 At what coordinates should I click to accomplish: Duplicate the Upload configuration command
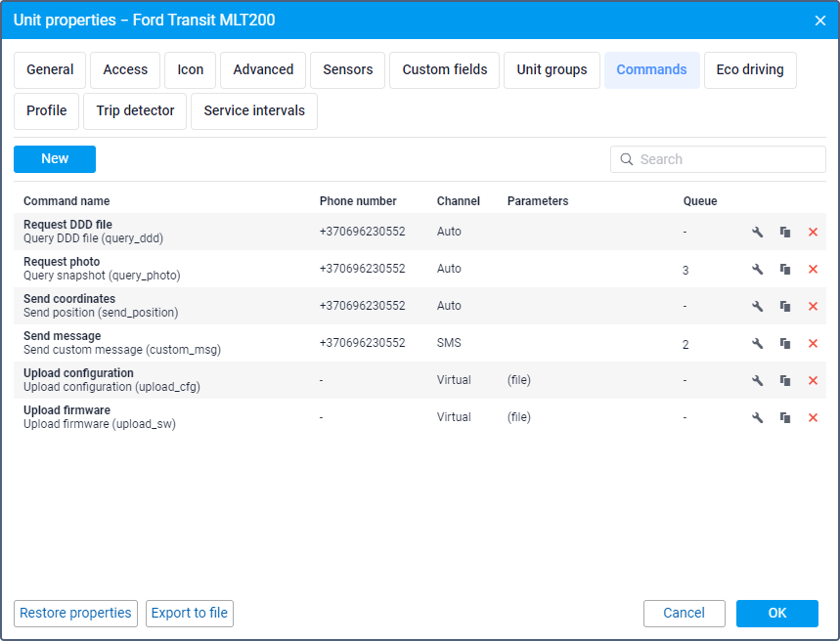pyautogui.click(x=784, y=380)
